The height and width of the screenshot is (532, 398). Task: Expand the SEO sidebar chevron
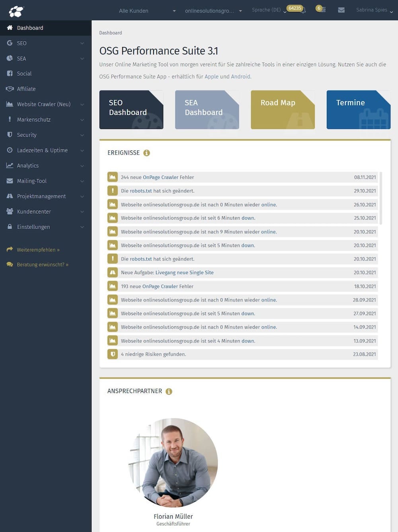[82, 43]
